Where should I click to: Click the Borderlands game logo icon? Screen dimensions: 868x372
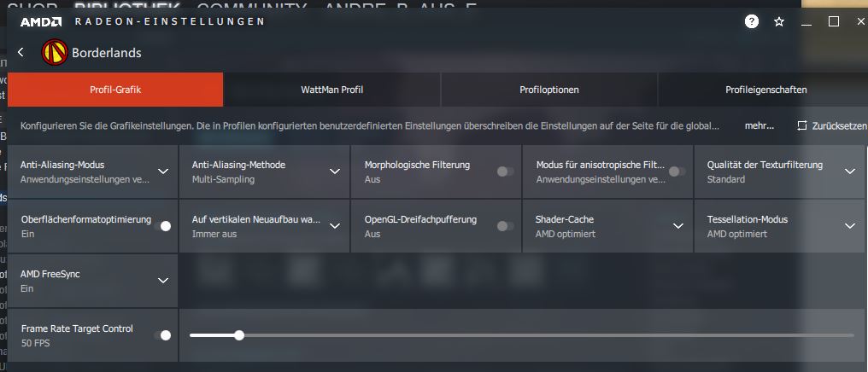coord(55,53)
